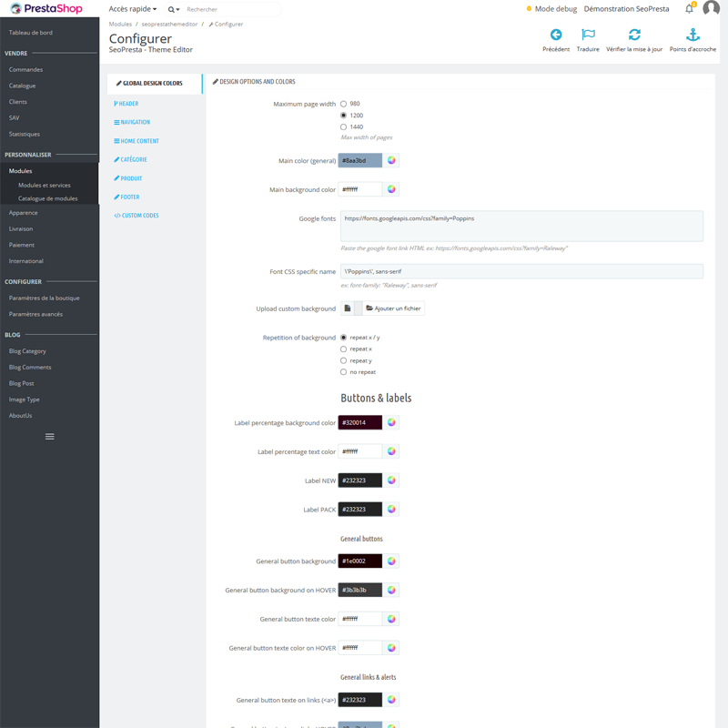
Task: Select the 980 maximum page width
Action: [x=344, y=104]
